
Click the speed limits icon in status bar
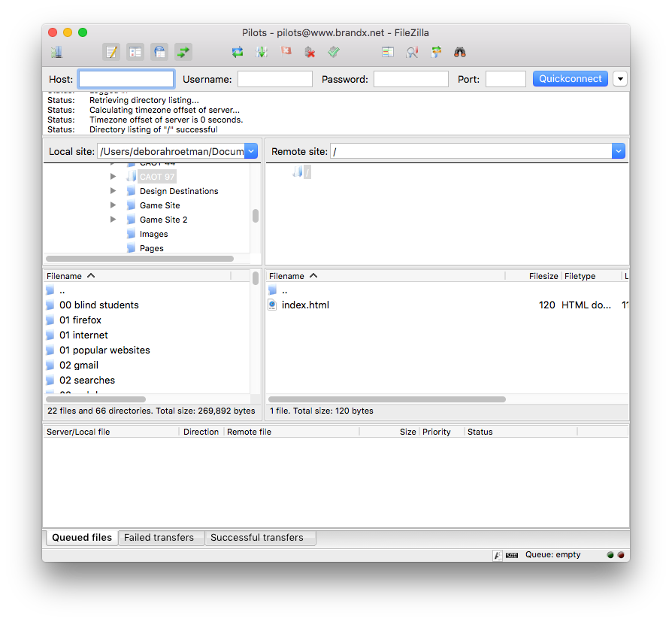coord(512,555)
